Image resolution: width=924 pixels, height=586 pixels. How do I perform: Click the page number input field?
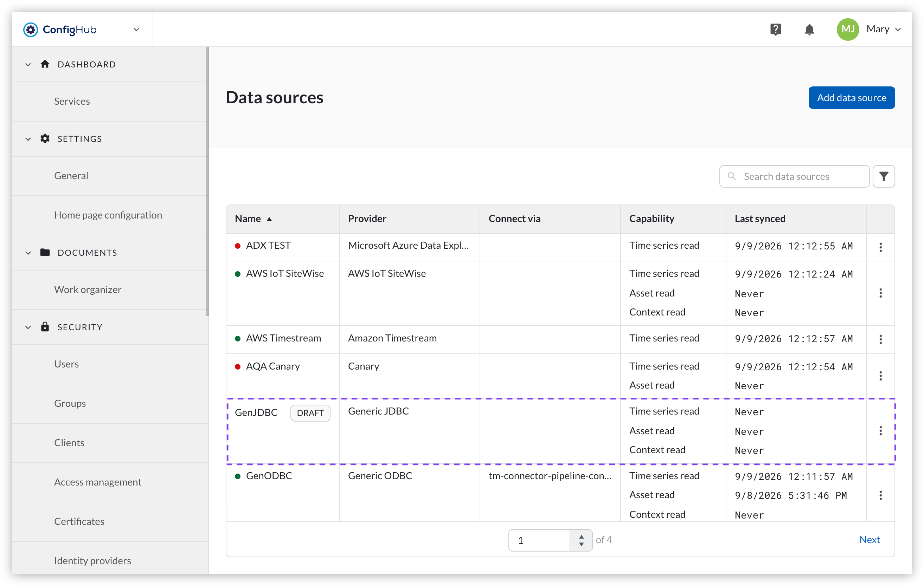point(539,540)
